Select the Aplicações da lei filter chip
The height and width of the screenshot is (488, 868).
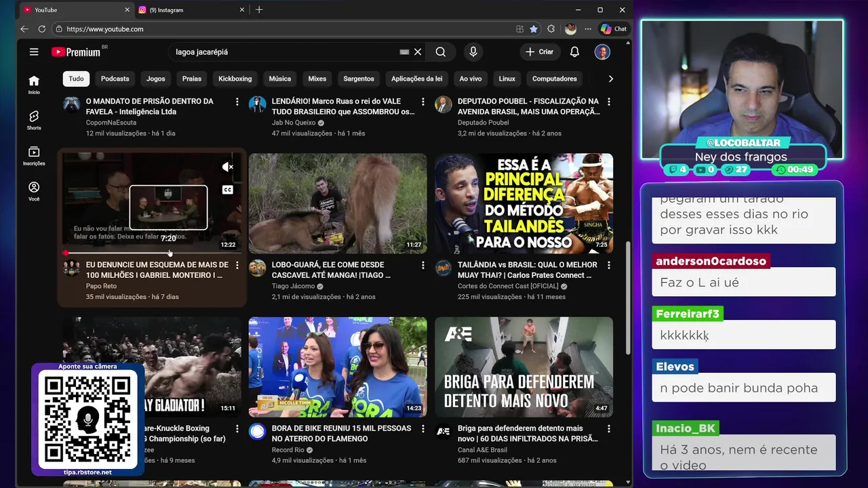pos(416,79)
